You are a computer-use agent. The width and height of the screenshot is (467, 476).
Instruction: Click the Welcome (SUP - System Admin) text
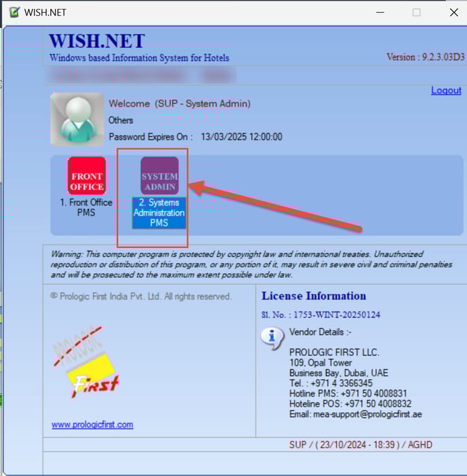[179, 104]
